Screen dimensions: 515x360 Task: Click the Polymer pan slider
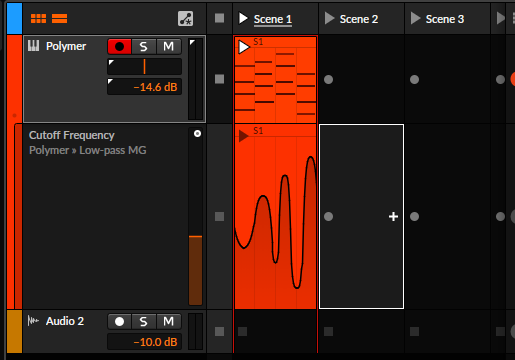[144, 66]
